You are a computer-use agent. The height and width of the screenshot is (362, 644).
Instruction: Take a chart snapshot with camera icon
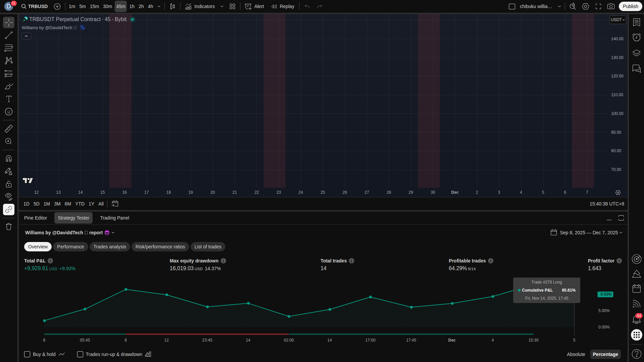(611, 6)
